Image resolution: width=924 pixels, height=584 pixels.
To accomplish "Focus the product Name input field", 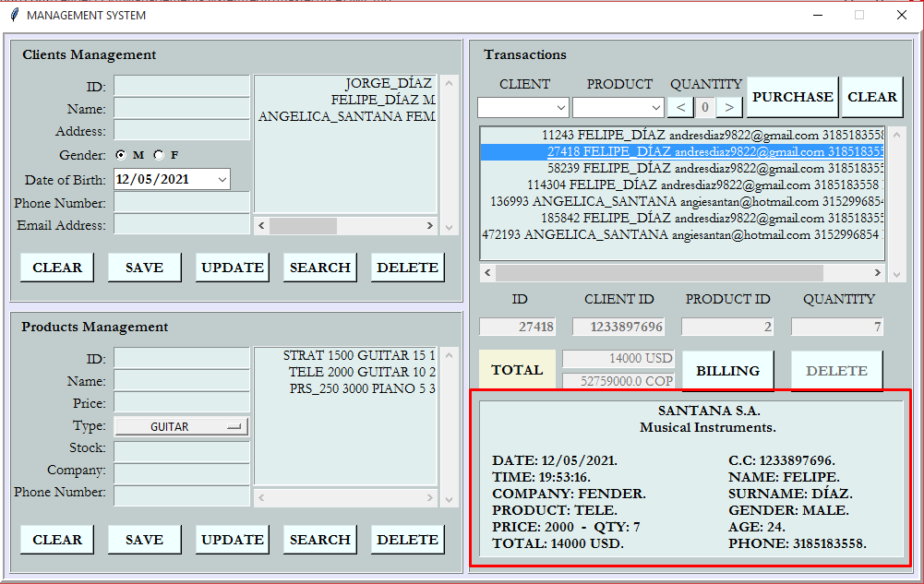I will click(182, 380).
